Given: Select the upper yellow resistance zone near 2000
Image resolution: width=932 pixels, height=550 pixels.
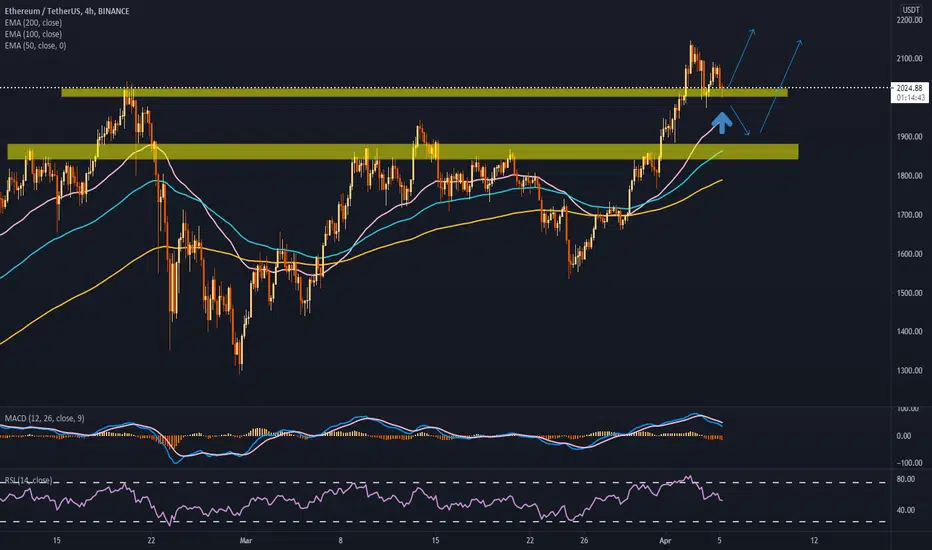Looking at the screenshot, I should [424, 92].
